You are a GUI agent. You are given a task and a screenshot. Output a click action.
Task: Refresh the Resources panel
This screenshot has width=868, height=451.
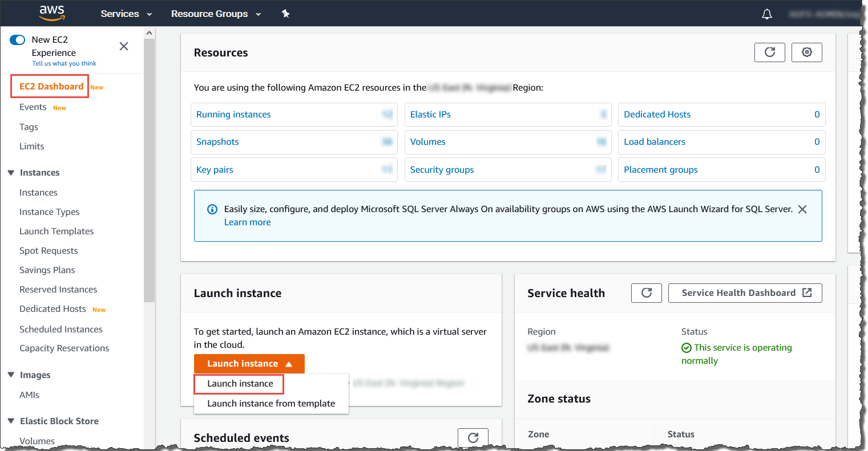pos(769,52)
